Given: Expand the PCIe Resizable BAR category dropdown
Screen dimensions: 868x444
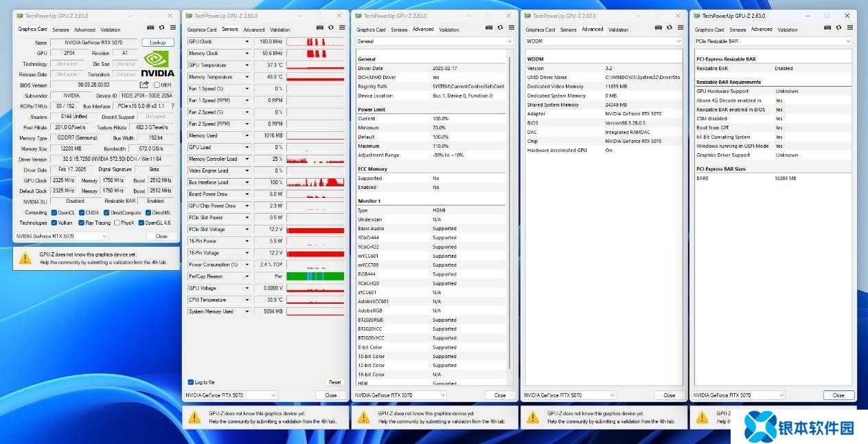Looking at the screenshot, I should [773, 41].
